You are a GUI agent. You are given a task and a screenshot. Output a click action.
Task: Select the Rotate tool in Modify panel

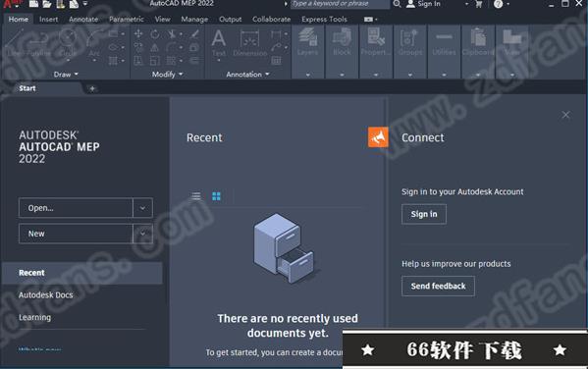point(155,34)
